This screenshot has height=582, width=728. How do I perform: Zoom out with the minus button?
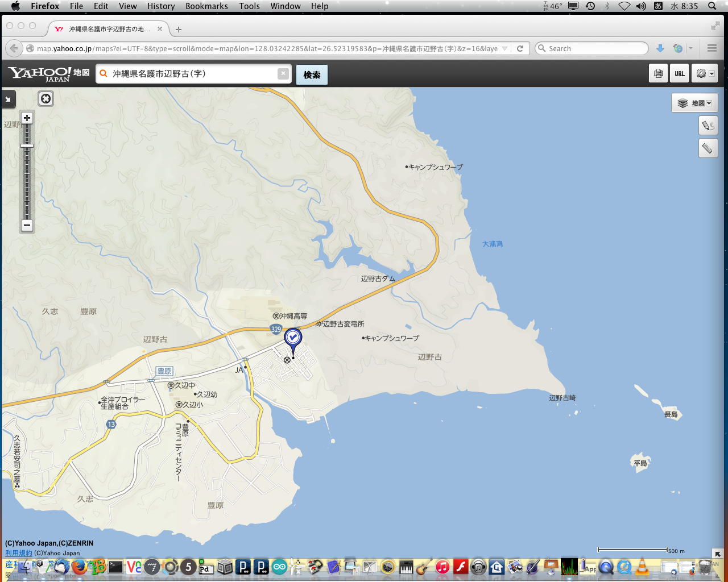click(27, 225)
